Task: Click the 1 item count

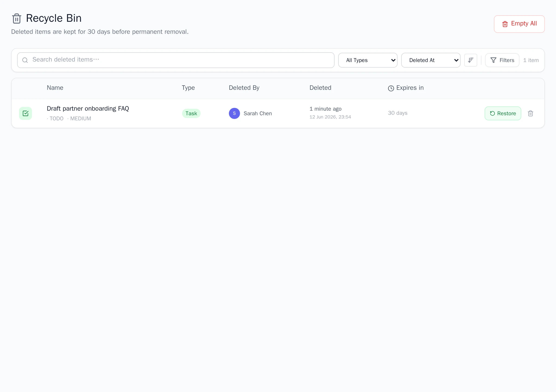Action: pos(531,60)
